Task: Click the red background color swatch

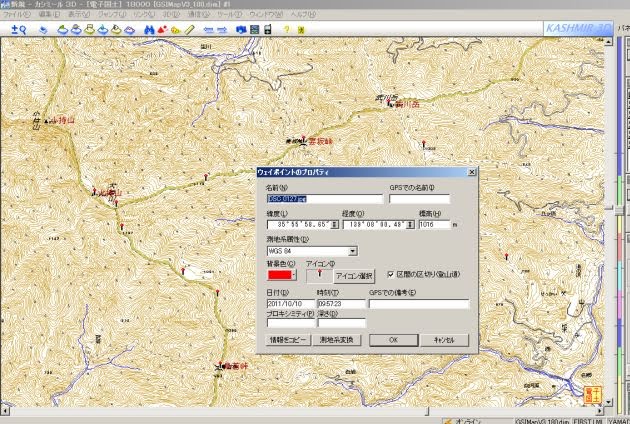Action: (x=278, y=275)
